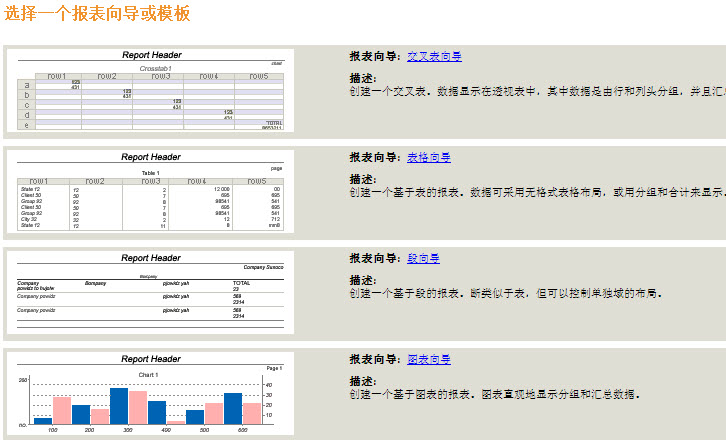726x440 pixels.
Task: Select the Crosstab report preview thumbnail
Action: coord(150,91)
